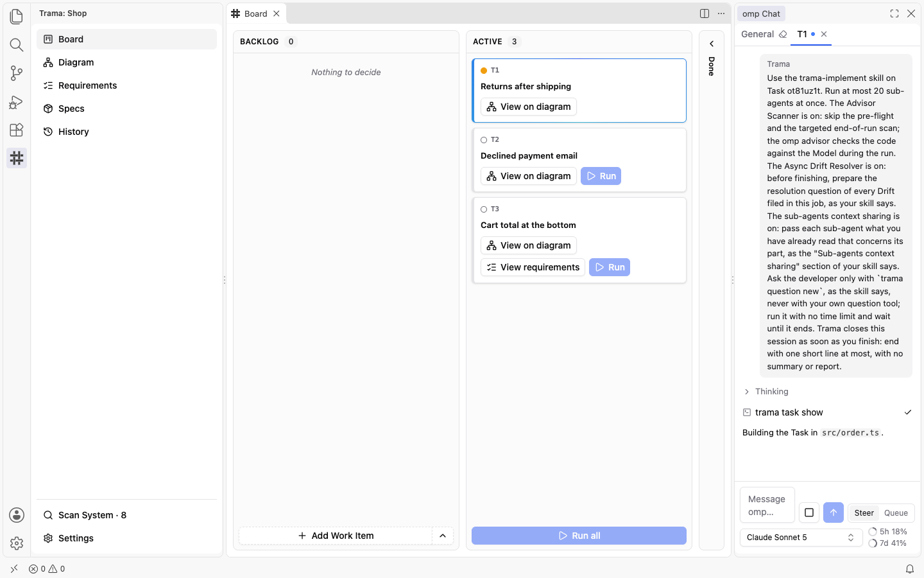Click the 5h 18% usage indicator

tap(887, 532)
